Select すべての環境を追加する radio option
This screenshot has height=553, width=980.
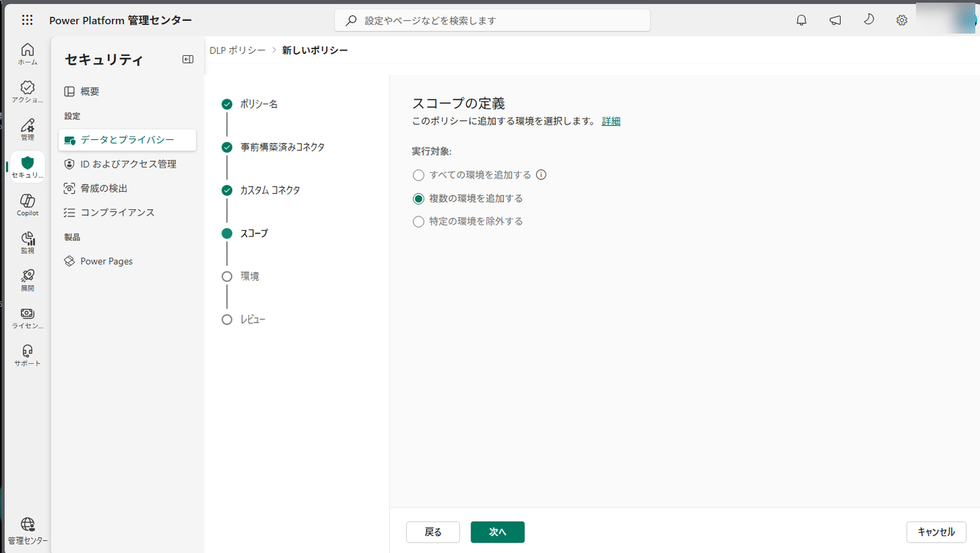coord(419,175)
